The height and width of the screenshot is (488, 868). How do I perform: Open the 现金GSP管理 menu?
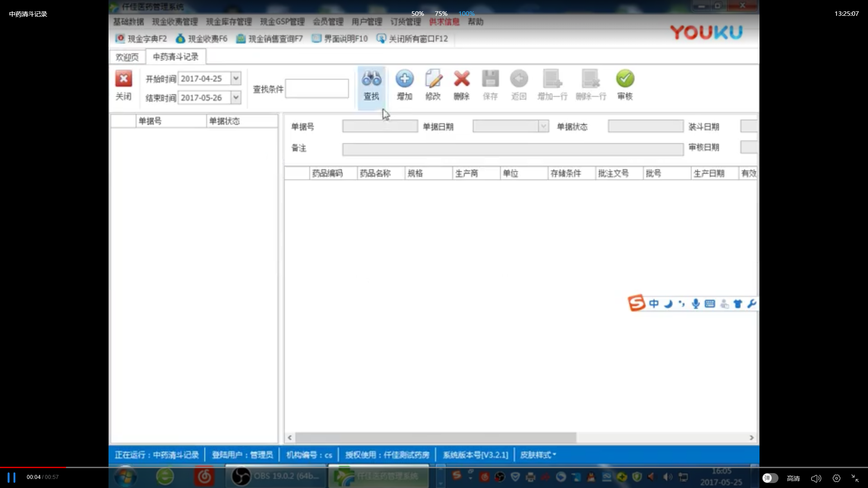(282, 22)
